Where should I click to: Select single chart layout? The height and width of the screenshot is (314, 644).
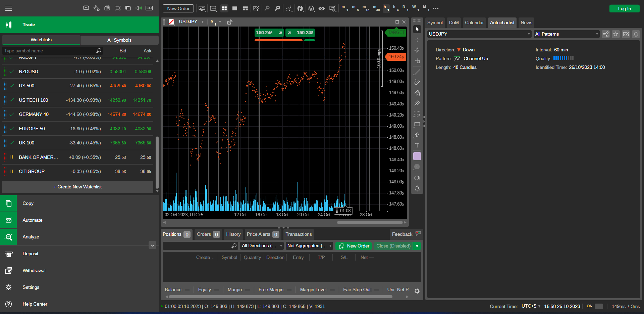coord(235,8)
